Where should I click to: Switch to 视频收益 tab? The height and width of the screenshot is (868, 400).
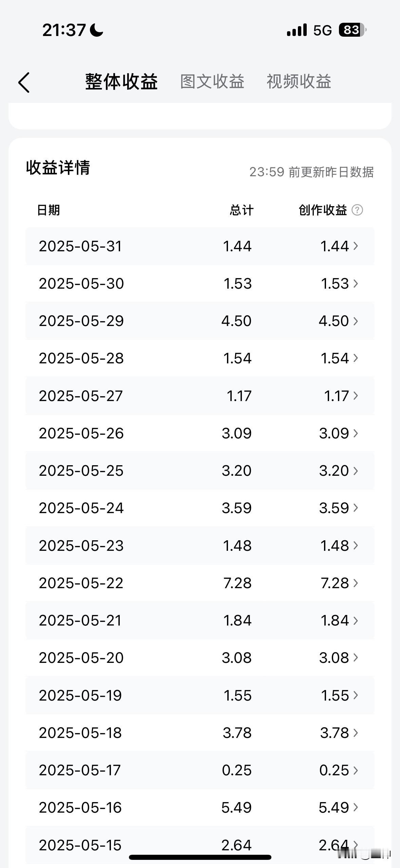[299, 82]
